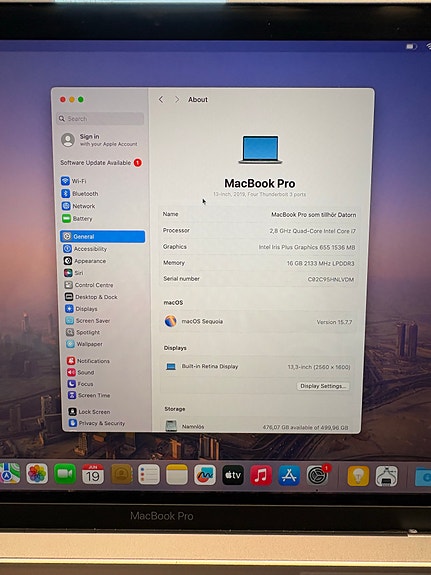Open Battery settings
431x575 pixels.
point(77,219)
